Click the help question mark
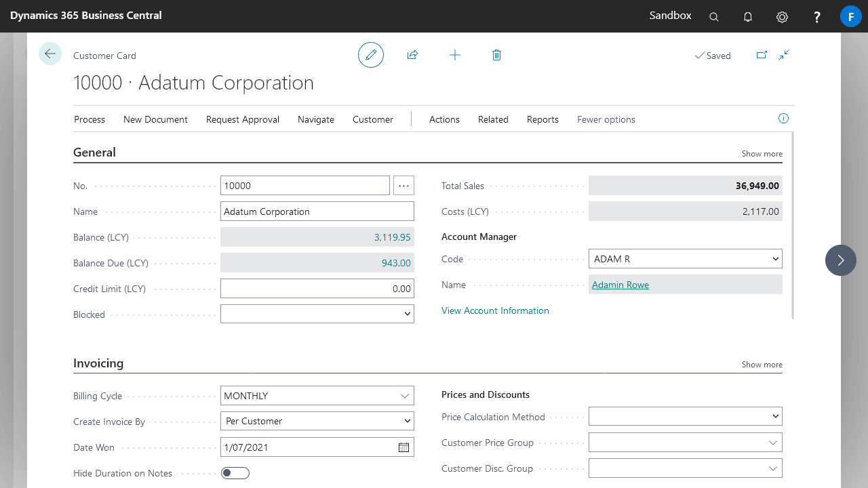Screen dimensions: 868x488 (817, 16)
